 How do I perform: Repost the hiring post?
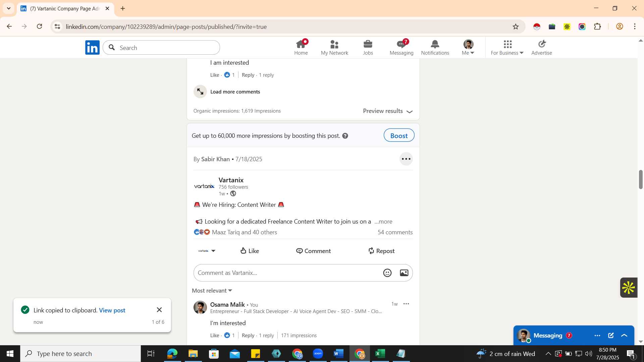point(381,251)
